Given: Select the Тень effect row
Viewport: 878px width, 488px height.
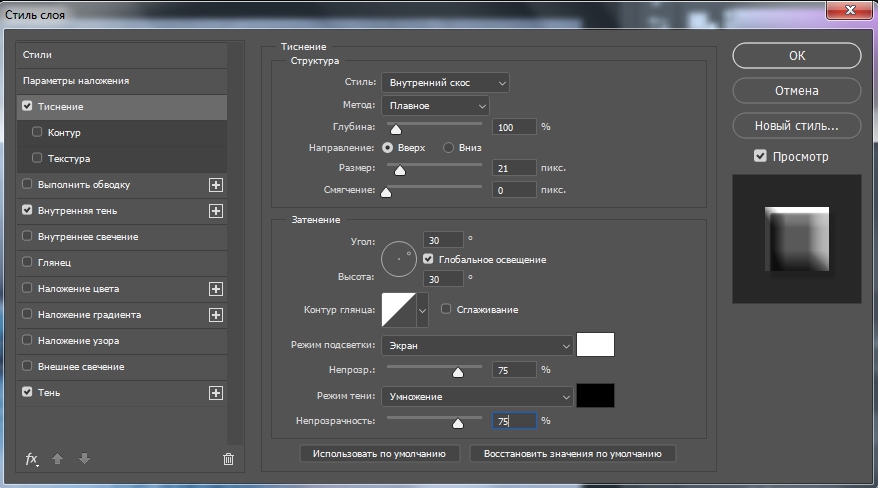Looking at the screenshot, I should [122, 393].
